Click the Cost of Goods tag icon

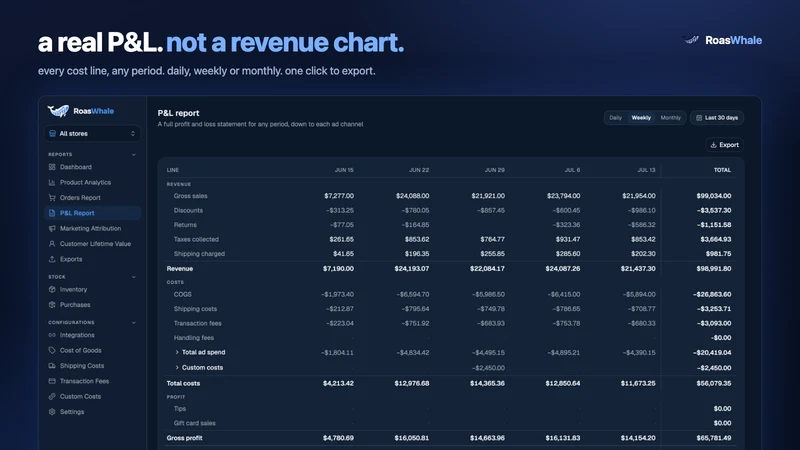coord(52,351)
